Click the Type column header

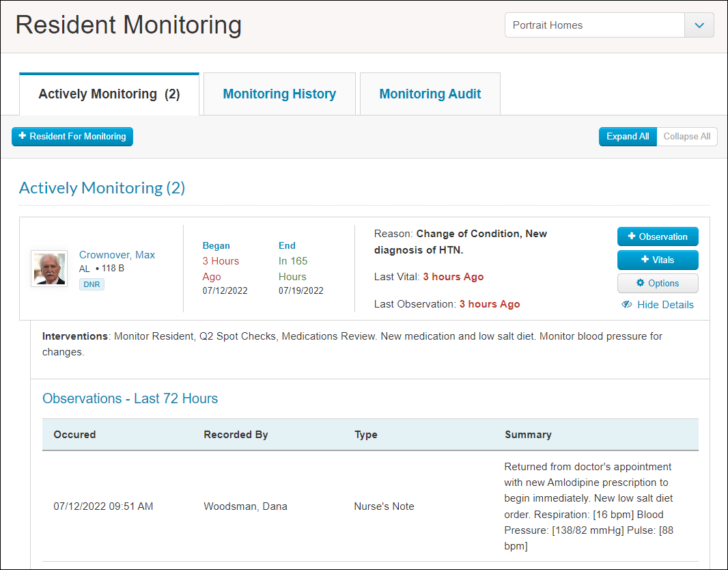click(365, 435)
